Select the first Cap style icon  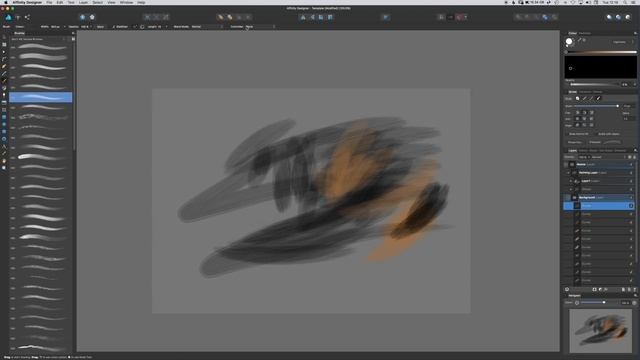pos(578,112)
